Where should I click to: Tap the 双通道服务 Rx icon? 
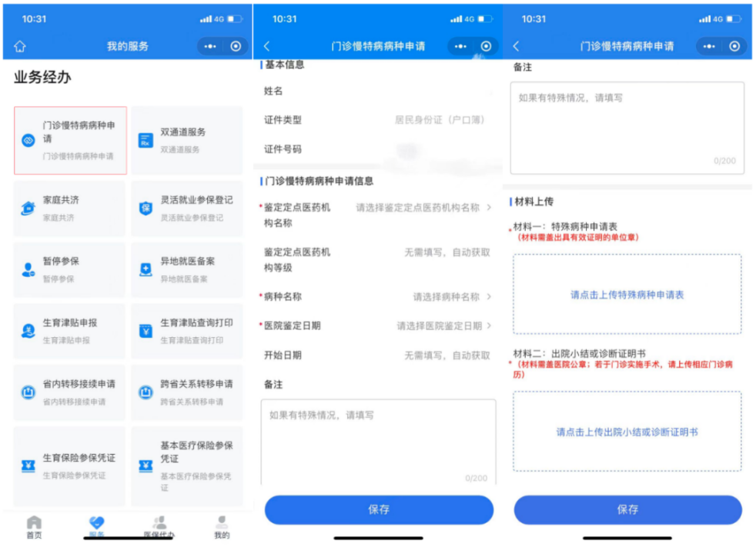(x=146, y=141)
